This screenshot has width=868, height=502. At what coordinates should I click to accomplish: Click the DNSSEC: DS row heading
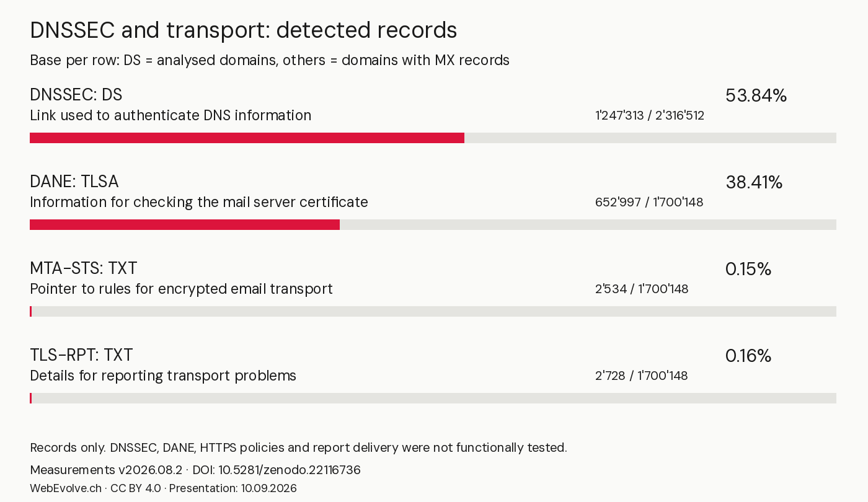pyautogui.click(x=76, y=95)
